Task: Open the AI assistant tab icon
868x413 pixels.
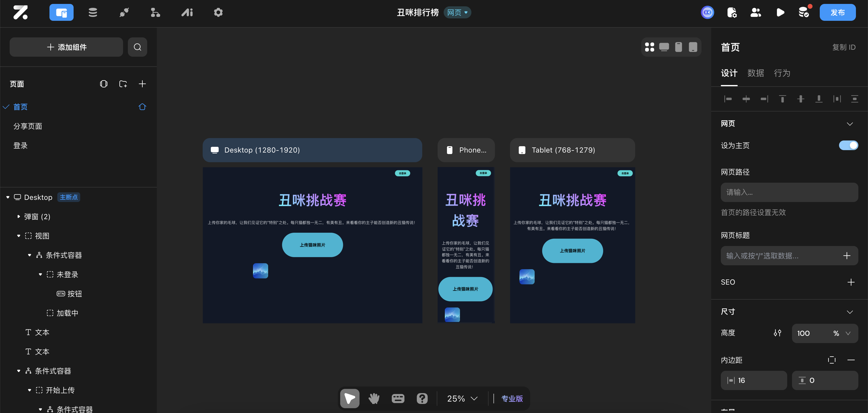Action: tap(187, 12)
